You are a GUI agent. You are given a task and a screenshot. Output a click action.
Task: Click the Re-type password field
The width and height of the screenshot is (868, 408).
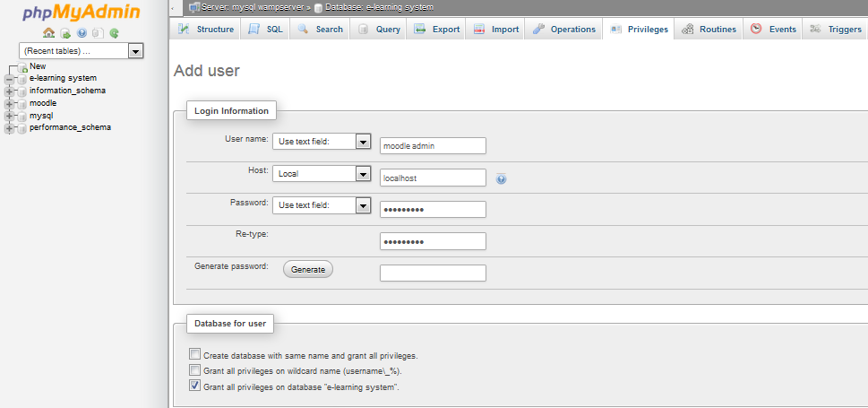click(x=433, y=241)
